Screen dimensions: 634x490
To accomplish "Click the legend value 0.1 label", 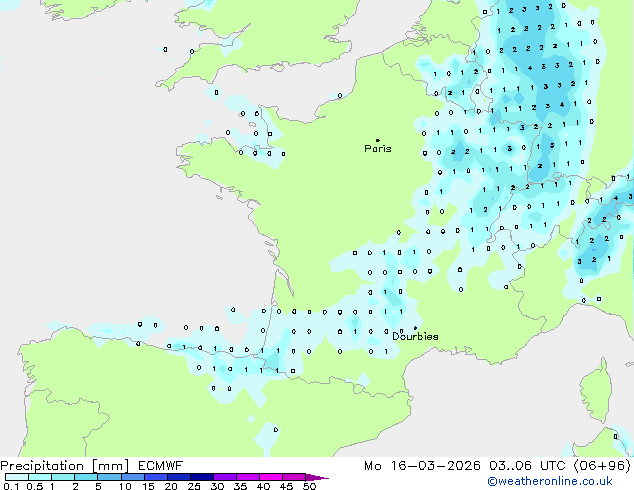I will pos(11,486).
